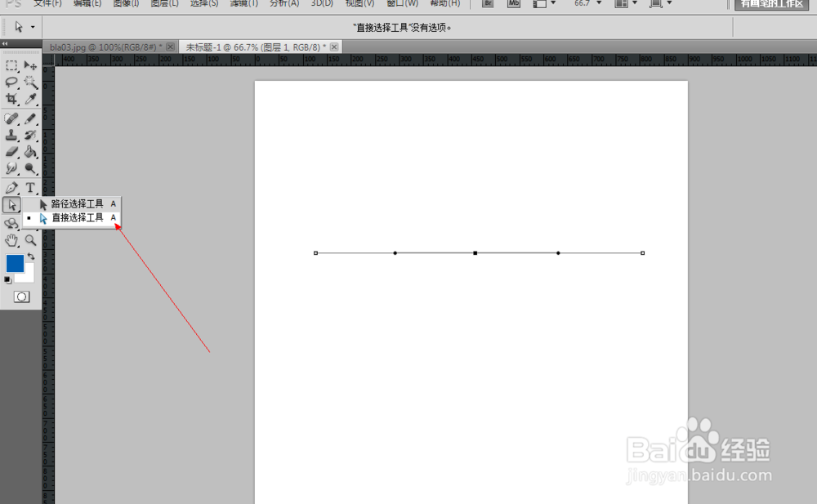Select the Healing Brush tool

(11, 118)
